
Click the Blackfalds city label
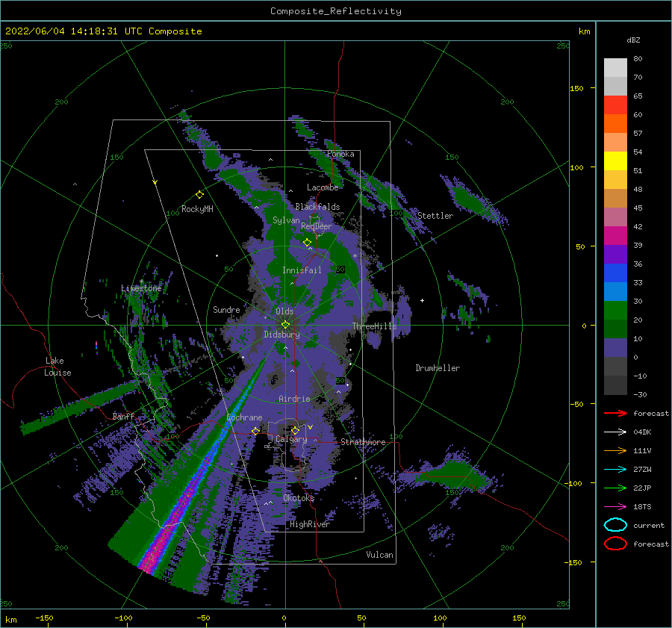coord(317,207)
